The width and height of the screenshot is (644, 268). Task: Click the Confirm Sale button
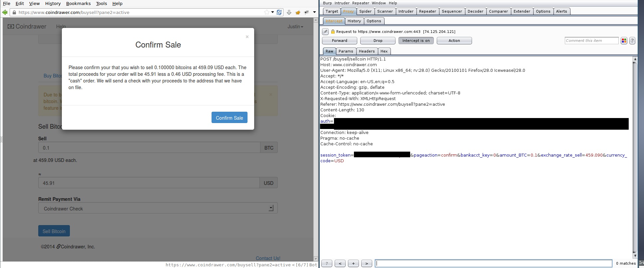tap(229, 117)
